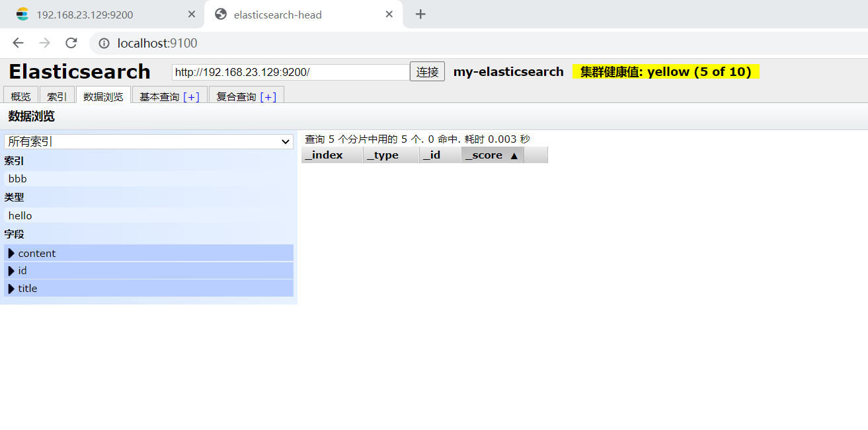Click the [+] next to 复合查询

coord(268,96)
